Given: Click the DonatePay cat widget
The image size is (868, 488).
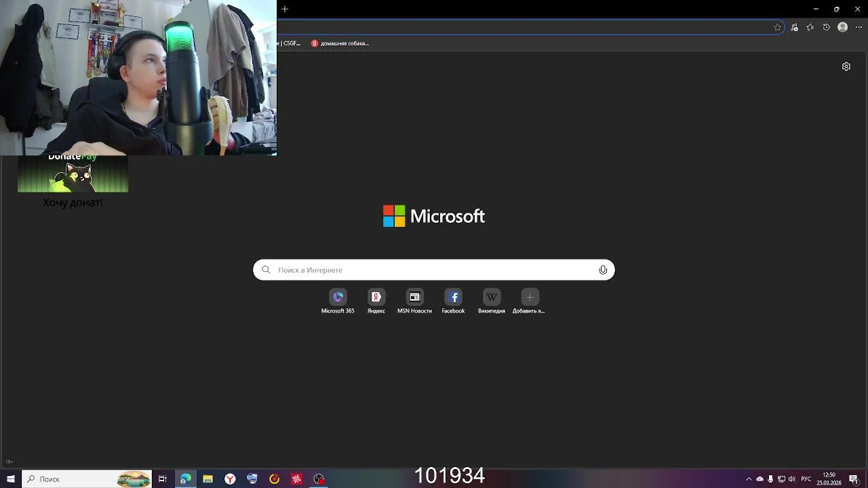Looking at the screenshot, I should point(73,174).
